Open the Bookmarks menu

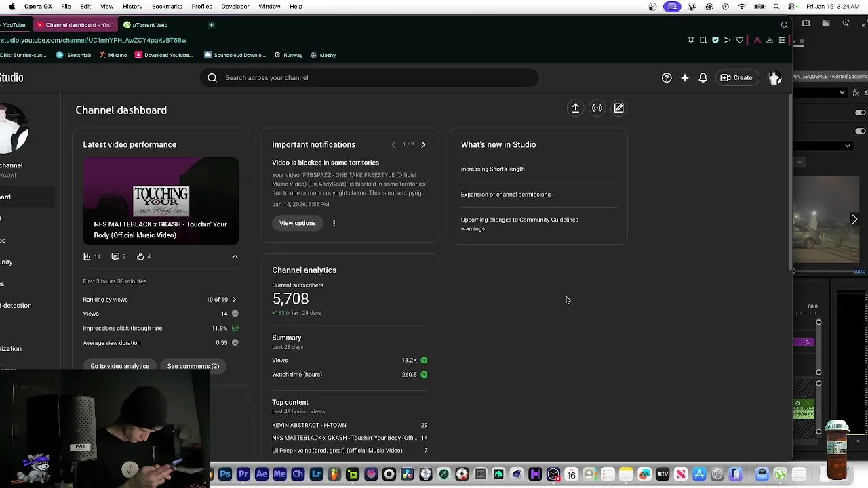tap(167, 7)
